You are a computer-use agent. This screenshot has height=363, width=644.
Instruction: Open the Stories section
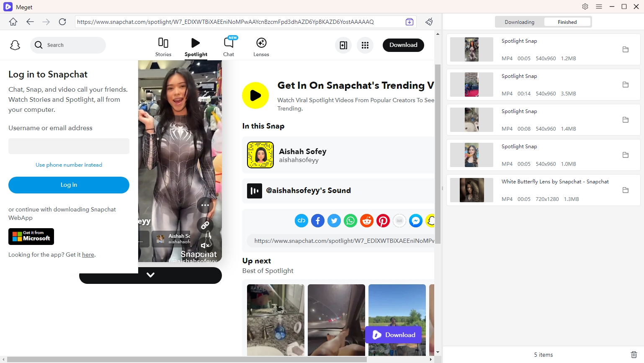point(163,47)
